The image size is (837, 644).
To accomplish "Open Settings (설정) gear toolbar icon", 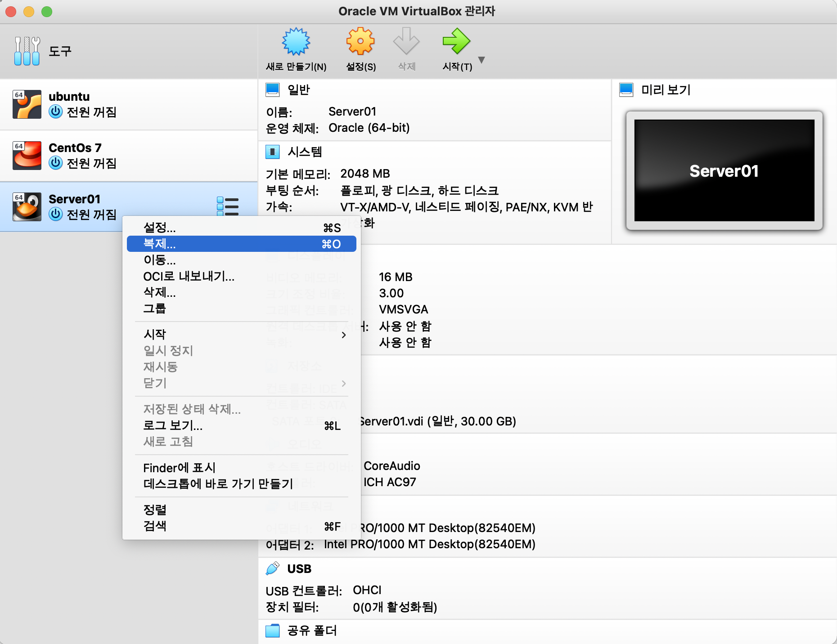I will click(x=360, y=41).
